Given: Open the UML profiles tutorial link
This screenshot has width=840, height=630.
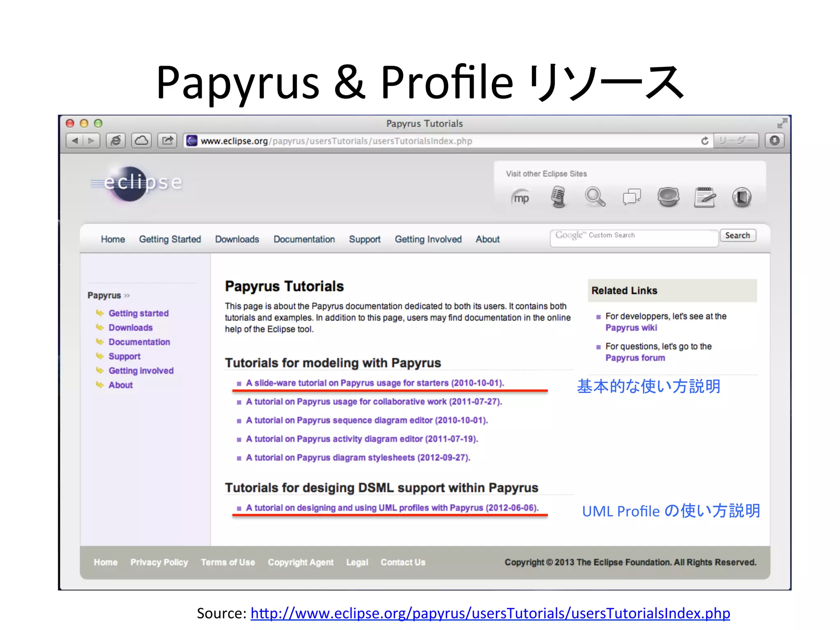Looking at the screenshot, I should pyautogui.click(x=392, y=508).
